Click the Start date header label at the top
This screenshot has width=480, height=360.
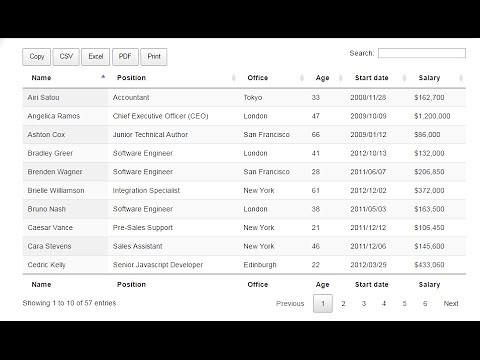point(371,78)
